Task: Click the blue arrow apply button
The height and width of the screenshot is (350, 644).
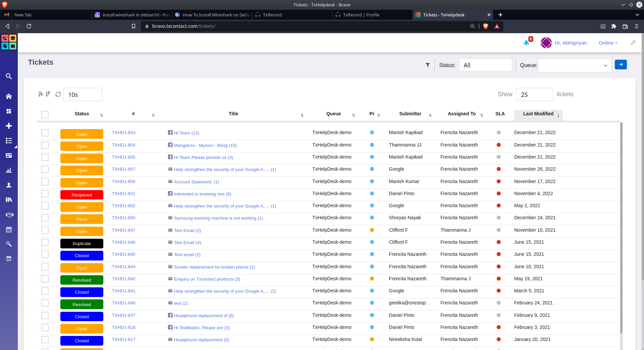Action: [621, 64]
